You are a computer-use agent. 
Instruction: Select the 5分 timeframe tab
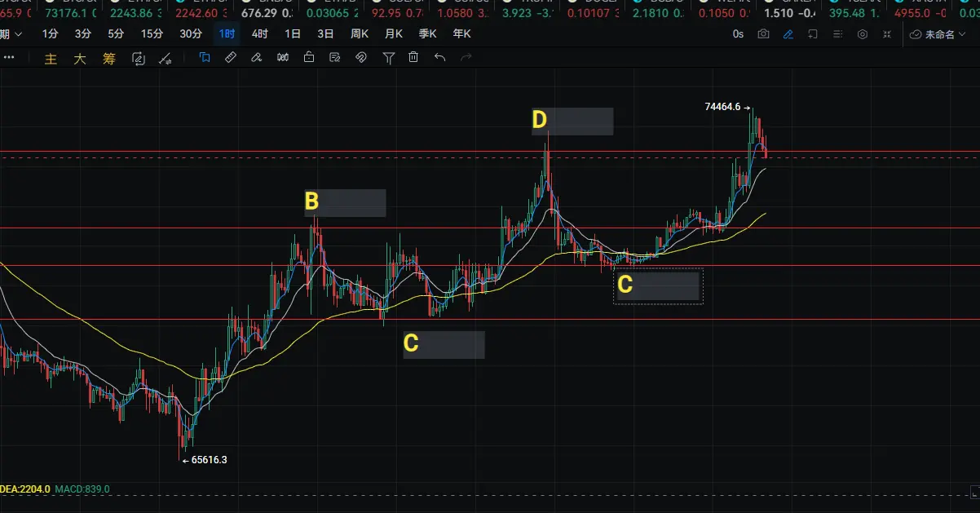tap(116, 33)
